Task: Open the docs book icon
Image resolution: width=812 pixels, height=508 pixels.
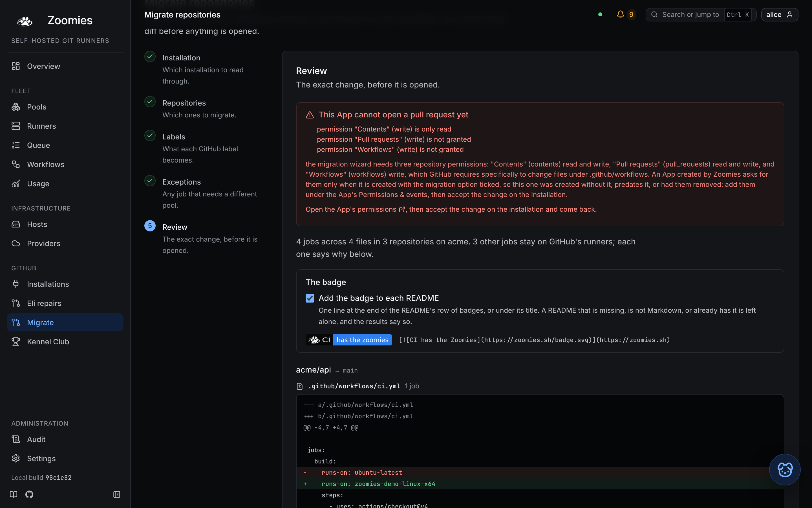Action: pos(14,494)
